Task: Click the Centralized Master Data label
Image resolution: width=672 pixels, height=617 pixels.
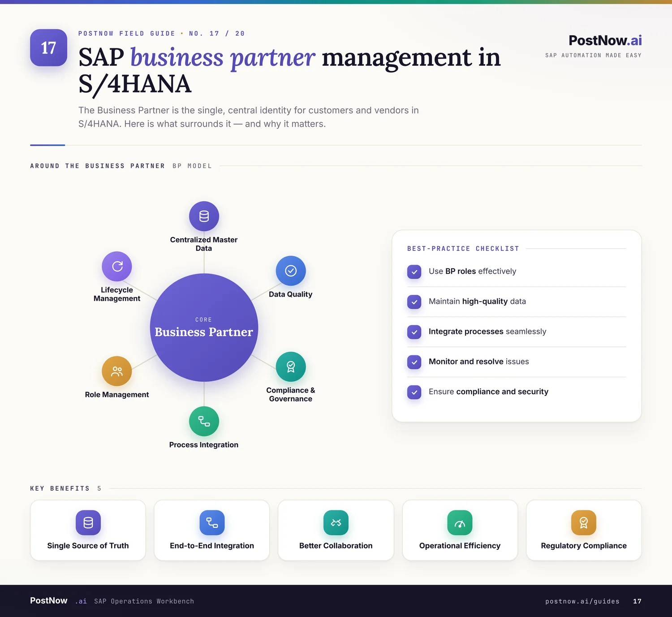Action: pyautogui.click(x=204, y=244)
